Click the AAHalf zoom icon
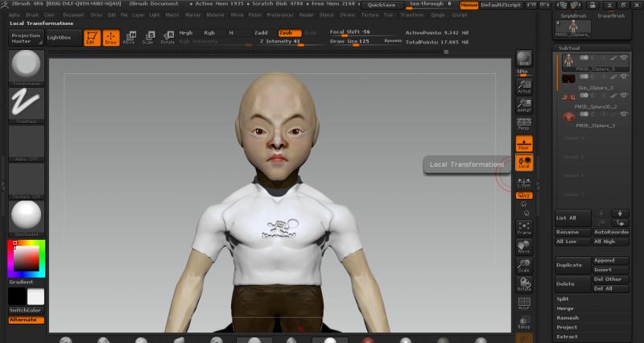644x343 pixels. click(x=524, y=105)
